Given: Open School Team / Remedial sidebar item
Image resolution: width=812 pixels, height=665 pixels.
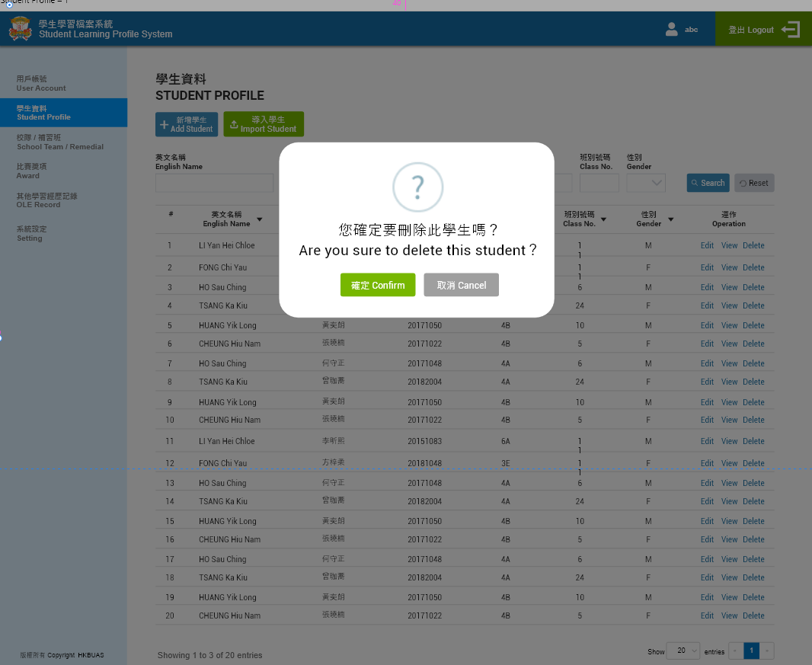Looking at the screenshot, I should [x=59, y=142].
